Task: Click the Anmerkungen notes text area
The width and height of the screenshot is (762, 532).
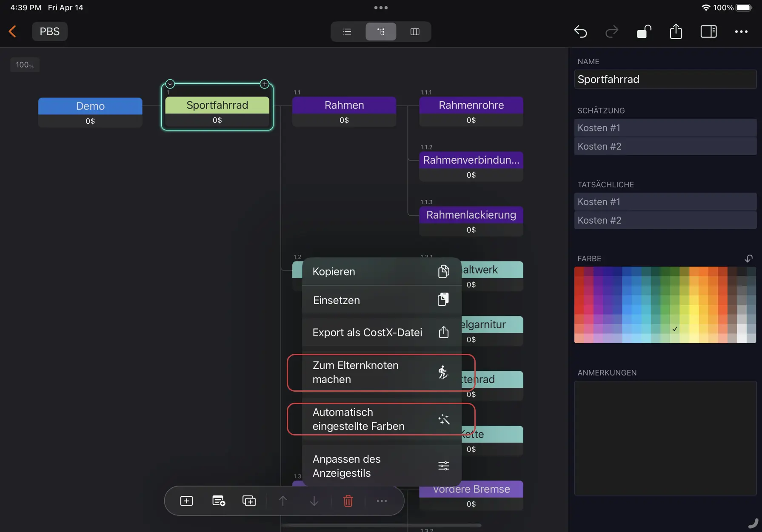Action: [x=665, y=438]
